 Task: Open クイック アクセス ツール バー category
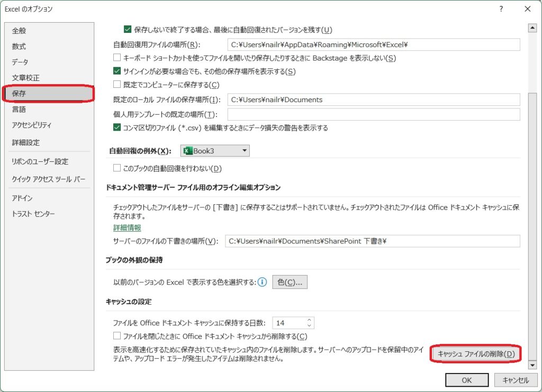[x=48, y=179]
